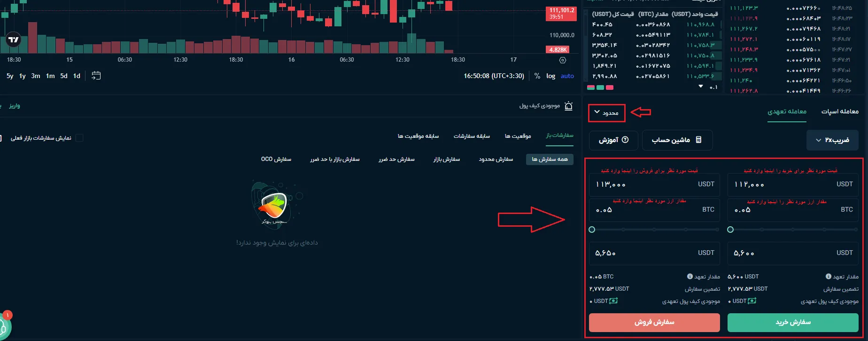Select order book price 110,968.8

pos(700,24)
